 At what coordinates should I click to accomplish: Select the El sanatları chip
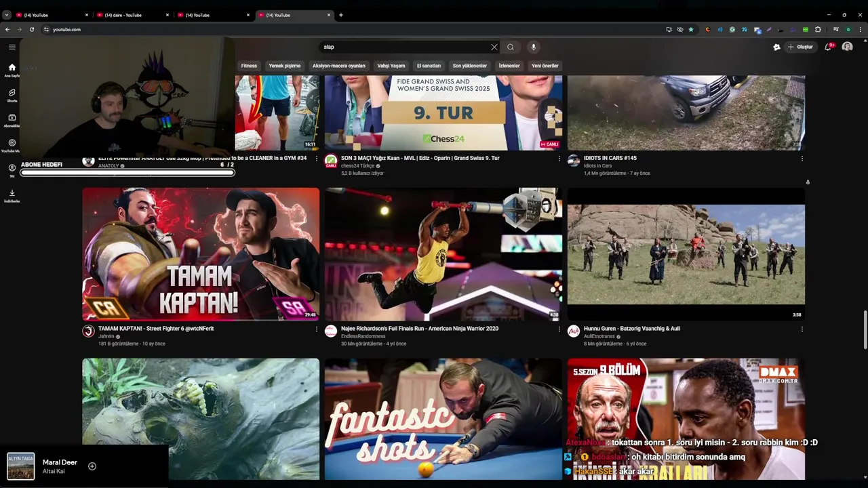[429, 66]
